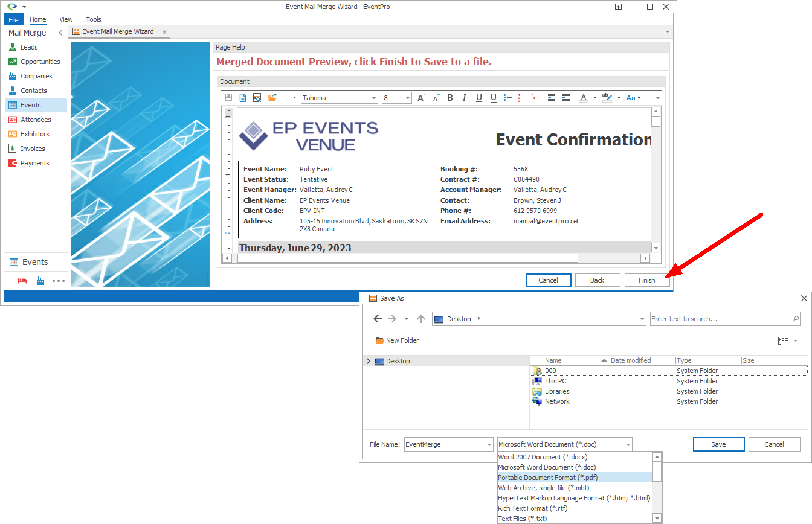Select Attendees in Mail Merge sidebar
This screenshot has width=812, height=524.
(36, 120)
